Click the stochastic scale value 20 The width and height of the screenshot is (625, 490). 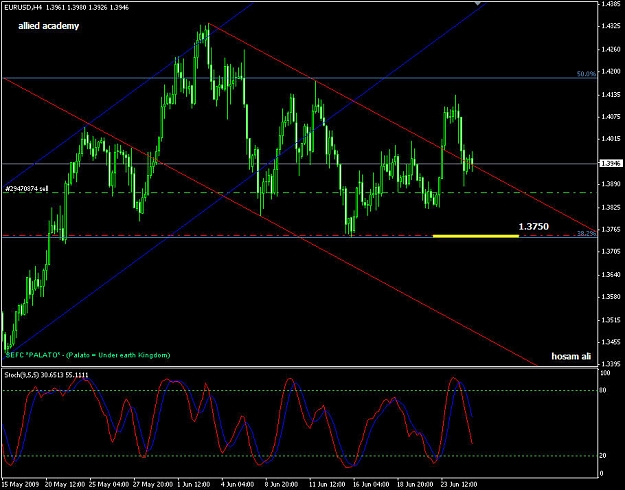tap(604, 456)
